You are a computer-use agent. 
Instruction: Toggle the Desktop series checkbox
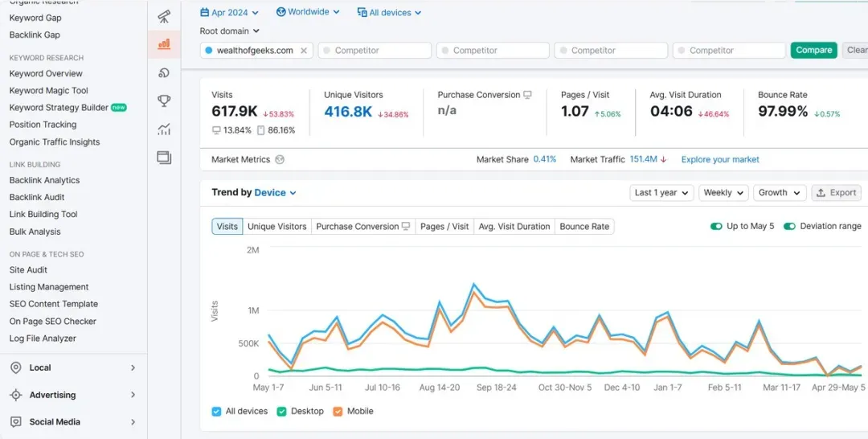coord(282,412)
